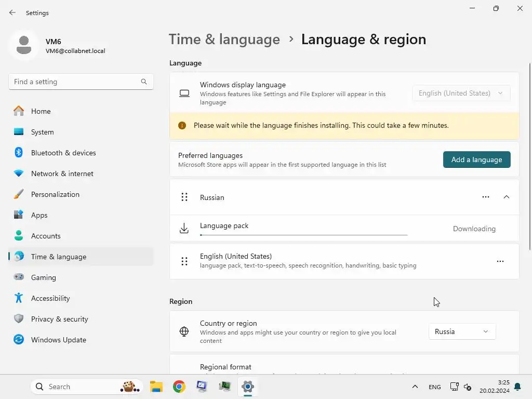The height and width of the screenshot is (399, 532).
Task: Click the Time & language breadcrumb link
Action: coord(224,39)
